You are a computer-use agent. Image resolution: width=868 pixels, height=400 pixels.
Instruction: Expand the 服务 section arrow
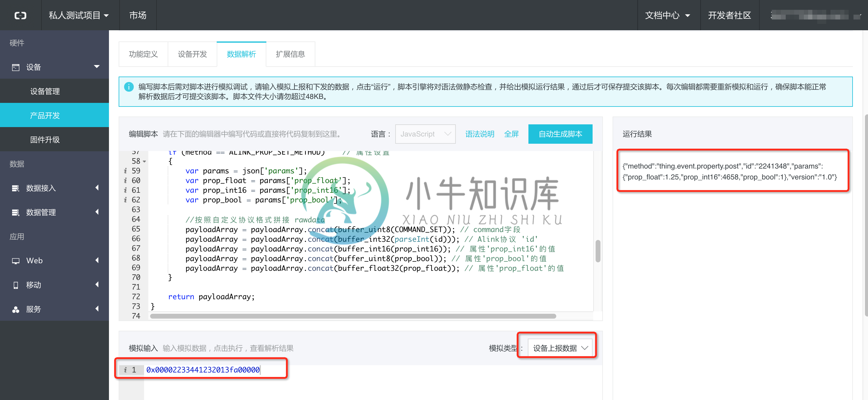pyautogui.click(x=97, y=309)
